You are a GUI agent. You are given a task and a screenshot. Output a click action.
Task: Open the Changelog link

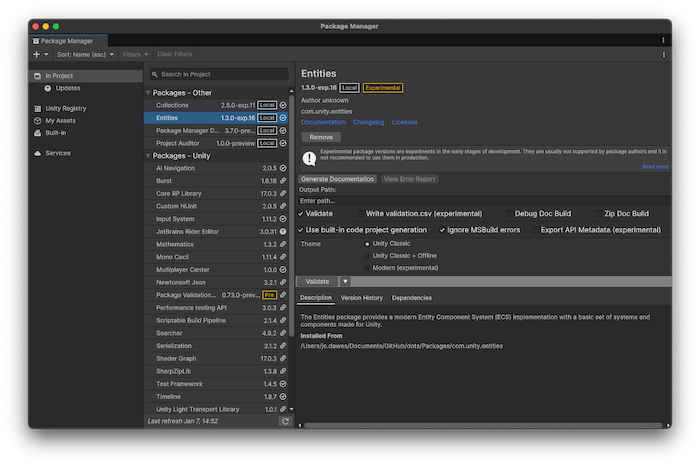click(368, 122)
